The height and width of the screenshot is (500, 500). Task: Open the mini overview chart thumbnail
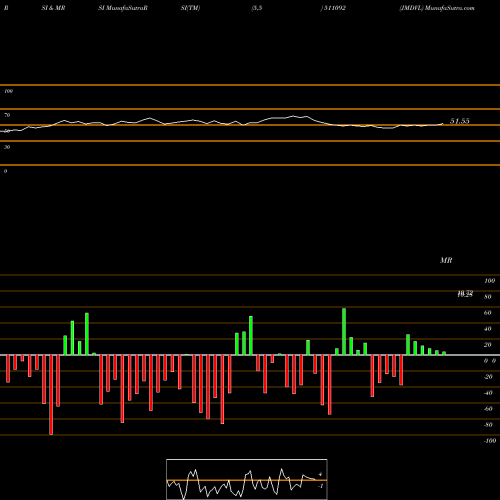[247, 479]
